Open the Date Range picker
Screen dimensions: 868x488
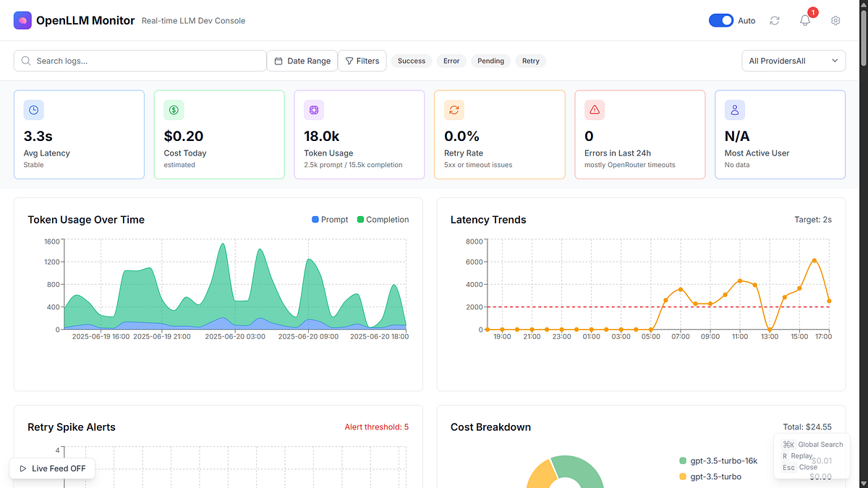tap(302, 61)
